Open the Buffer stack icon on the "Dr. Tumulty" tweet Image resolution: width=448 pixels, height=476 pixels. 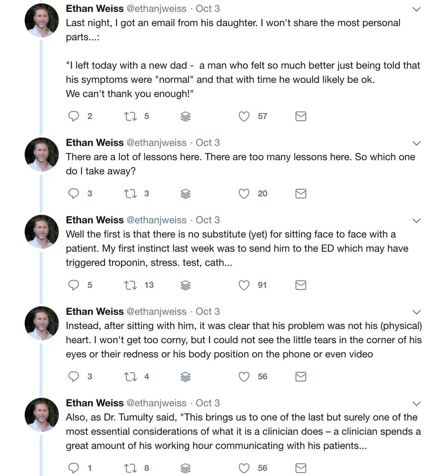[x=186, y=468]
